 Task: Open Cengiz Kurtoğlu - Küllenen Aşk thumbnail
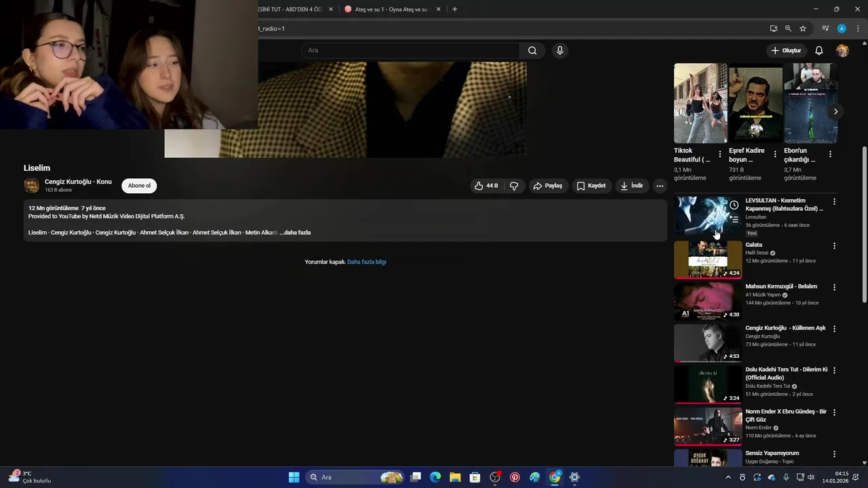708,342
